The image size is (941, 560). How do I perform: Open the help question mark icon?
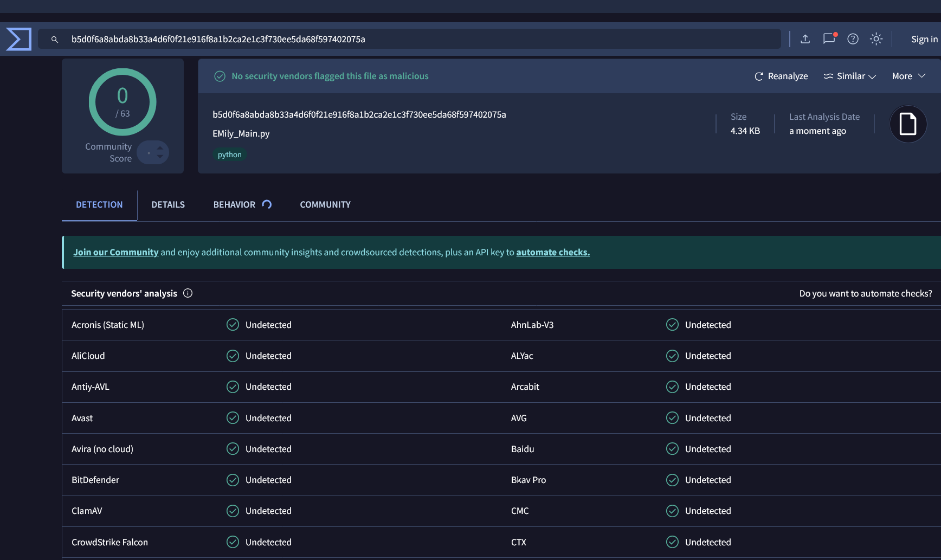pyautogui.click(x=853, y=39)
